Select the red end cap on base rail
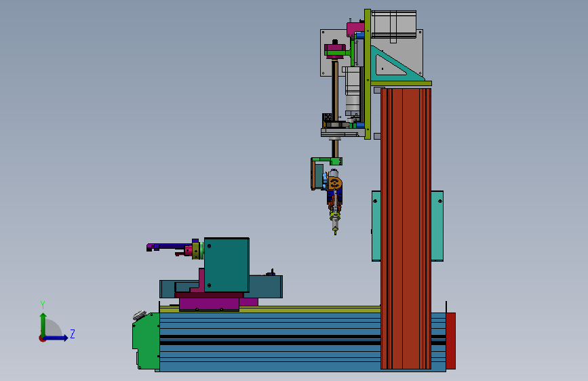This screenshot has width=588, height=381. tap(451, 341)
